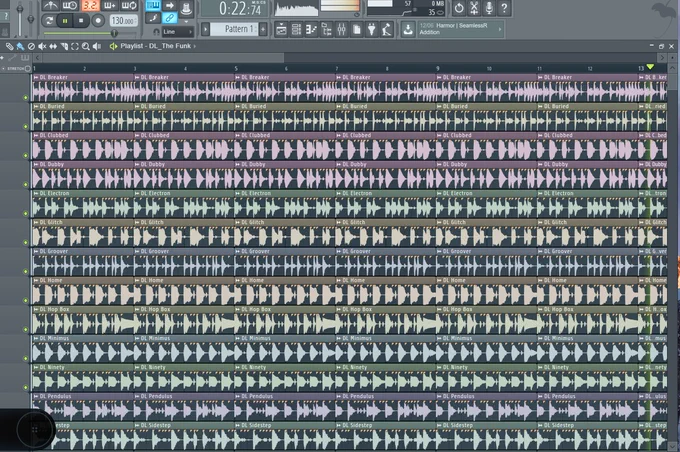The width and height of the screenshot is (680, 452).
Task: Mute the DL Electron track
Action: point(26,213)
